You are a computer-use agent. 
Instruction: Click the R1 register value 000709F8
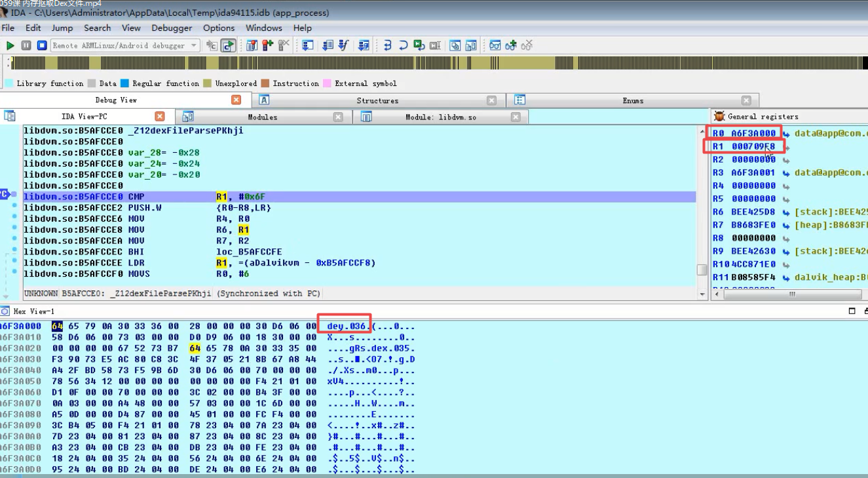pos(753,146)
